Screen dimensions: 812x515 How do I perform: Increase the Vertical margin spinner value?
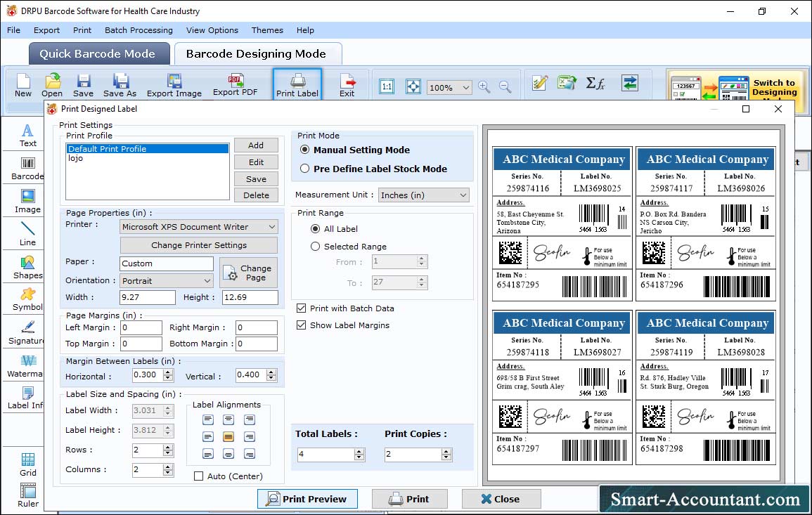[x=271, y=372]
